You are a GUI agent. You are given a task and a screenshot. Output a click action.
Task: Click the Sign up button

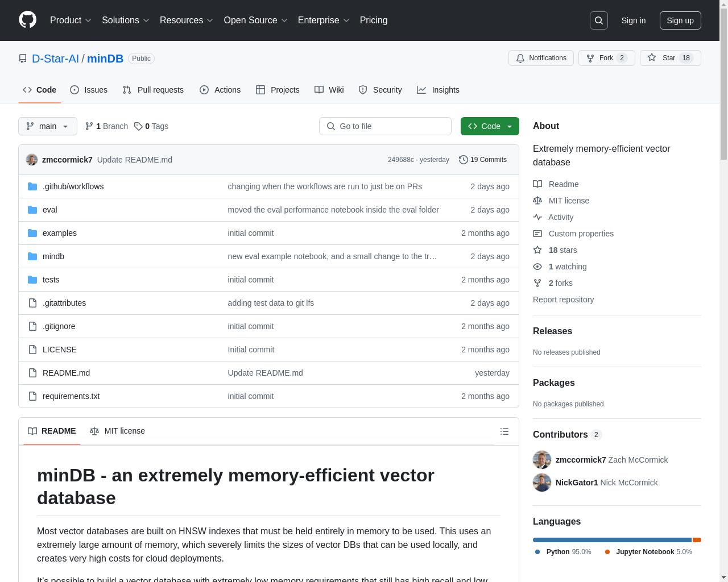[680, 20]
